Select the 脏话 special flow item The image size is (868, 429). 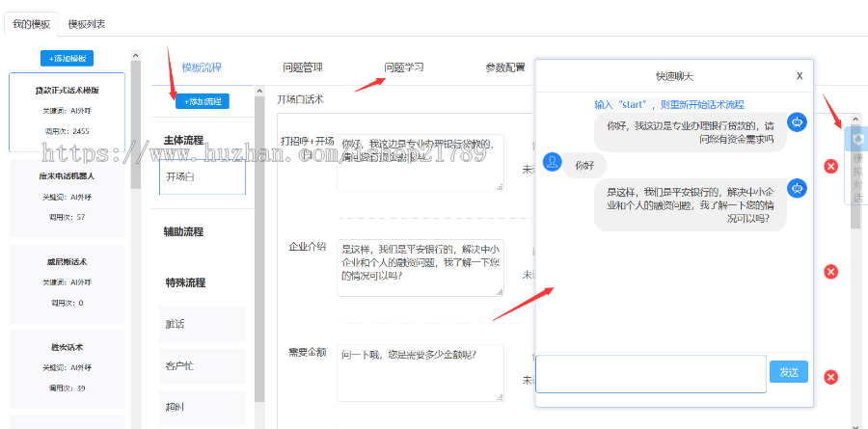pyautogui.click(x=203, y=324)
